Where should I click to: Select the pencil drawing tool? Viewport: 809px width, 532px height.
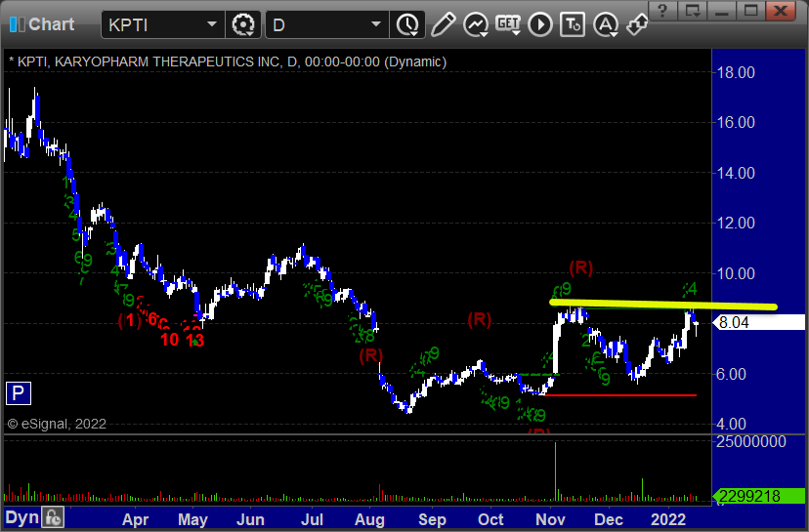point(444,24)
